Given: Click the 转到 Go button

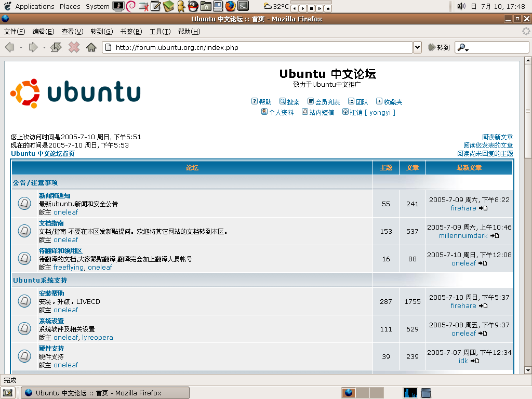Looking at the screenshot, I should coord(439,47).
